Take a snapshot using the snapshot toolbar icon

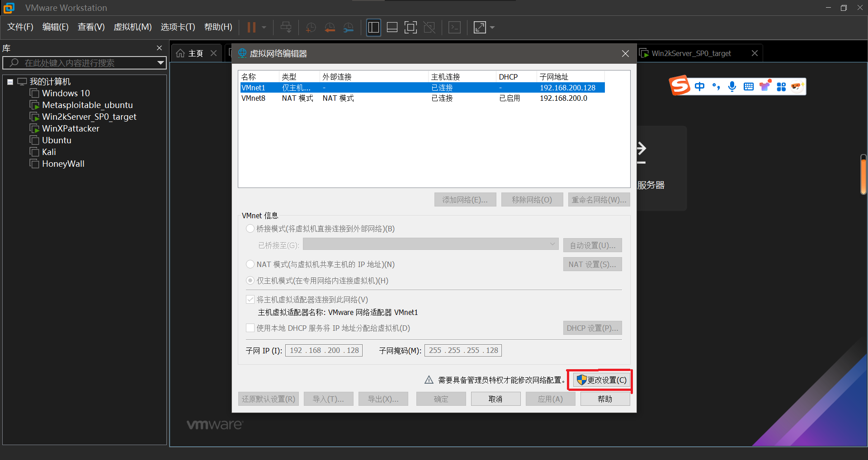[x=311, y=27]
